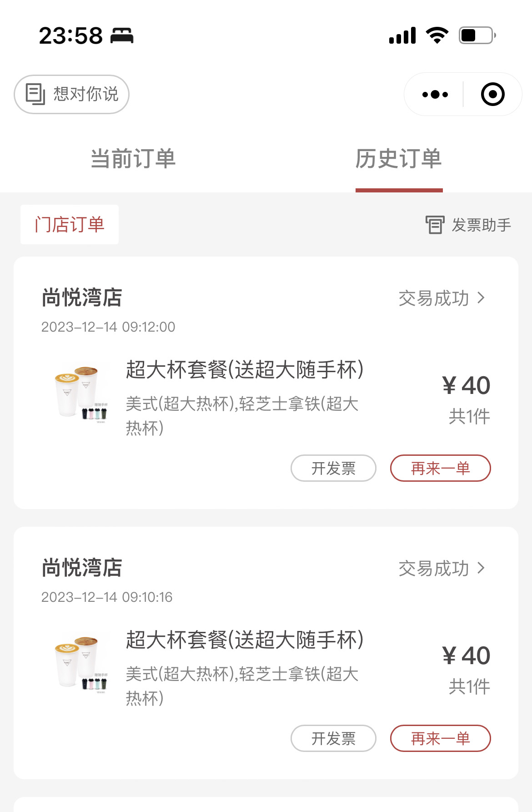
Task: Tap 再来一单 on the 09:12:00 order
Action: point(440,468)
